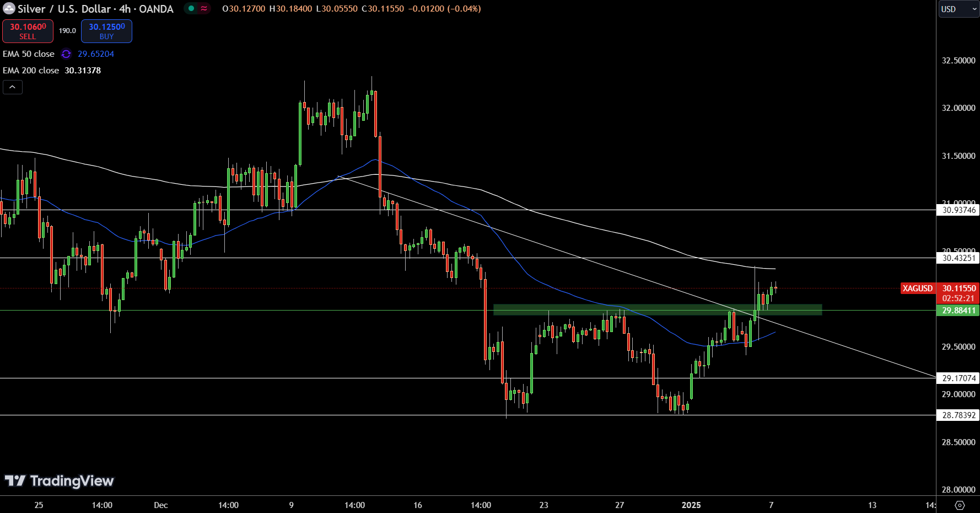Click the current price 30.11550 label
The image size is (980, 513).
959,288
